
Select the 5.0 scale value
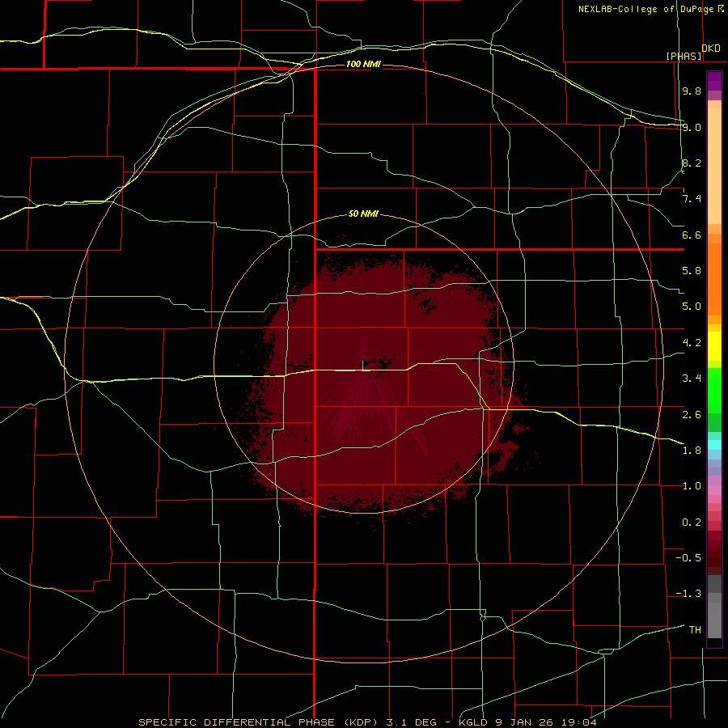(x=692, y=307)
